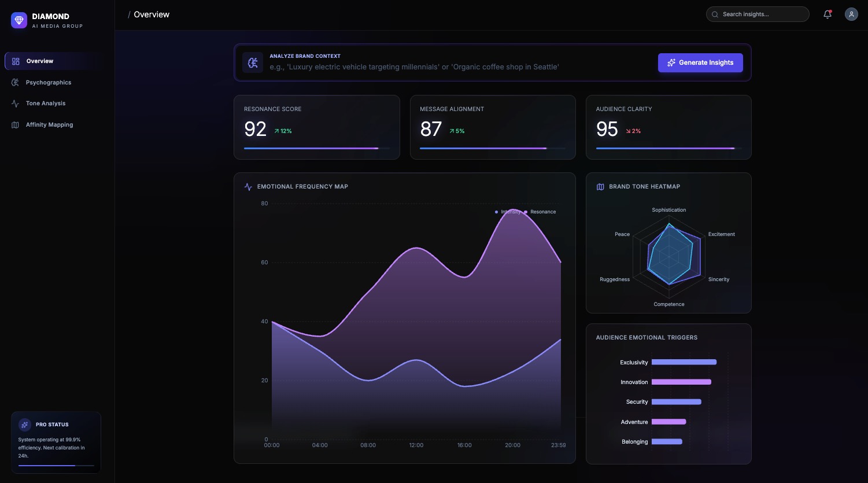Screen dimensions: 868x483
Task: Toggle the Intensity legend series
Action: (508, 212)
